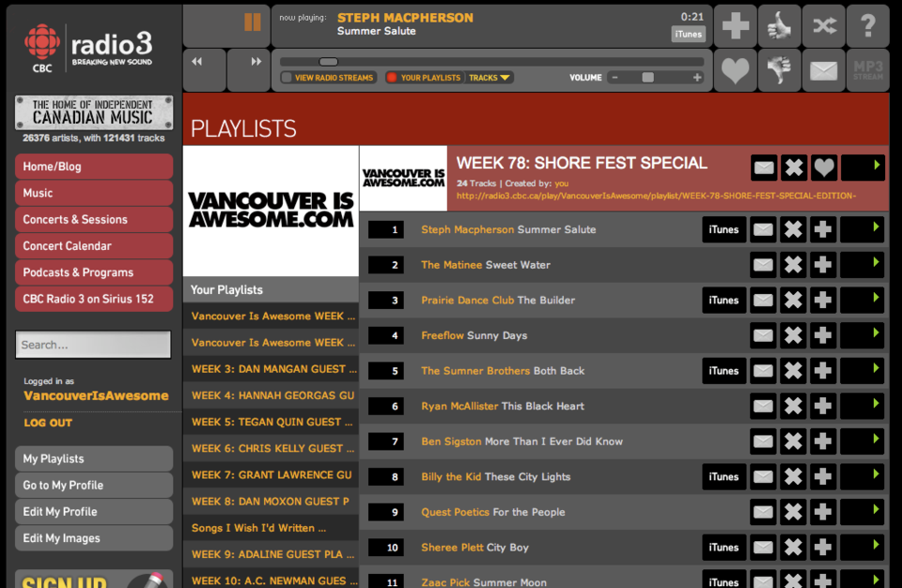This screenshot has width=902, height=588.
Task: Give thumbs up to the current track
Action: pyautogui.click(x=780, y=26)
